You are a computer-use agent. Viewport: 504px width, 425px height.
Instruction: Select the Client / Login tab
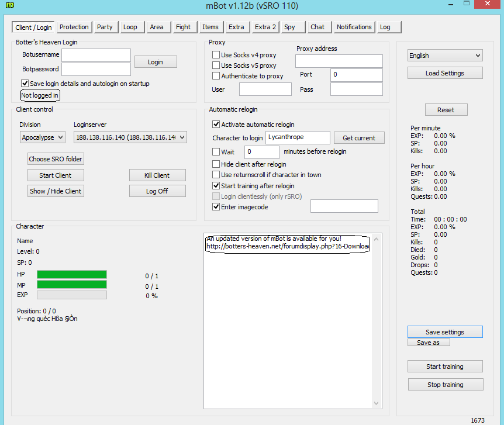[33, 27]
